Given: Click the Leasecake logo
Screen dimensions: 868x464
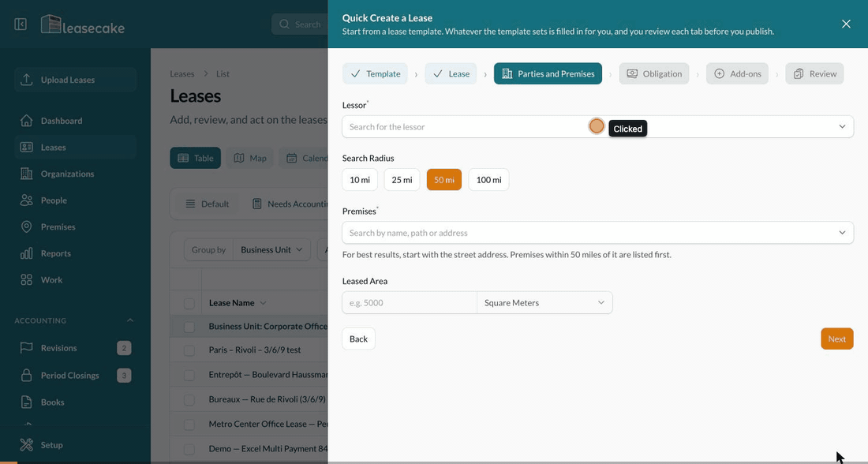Looking at the screenshot, I should (x=83, y=25).
